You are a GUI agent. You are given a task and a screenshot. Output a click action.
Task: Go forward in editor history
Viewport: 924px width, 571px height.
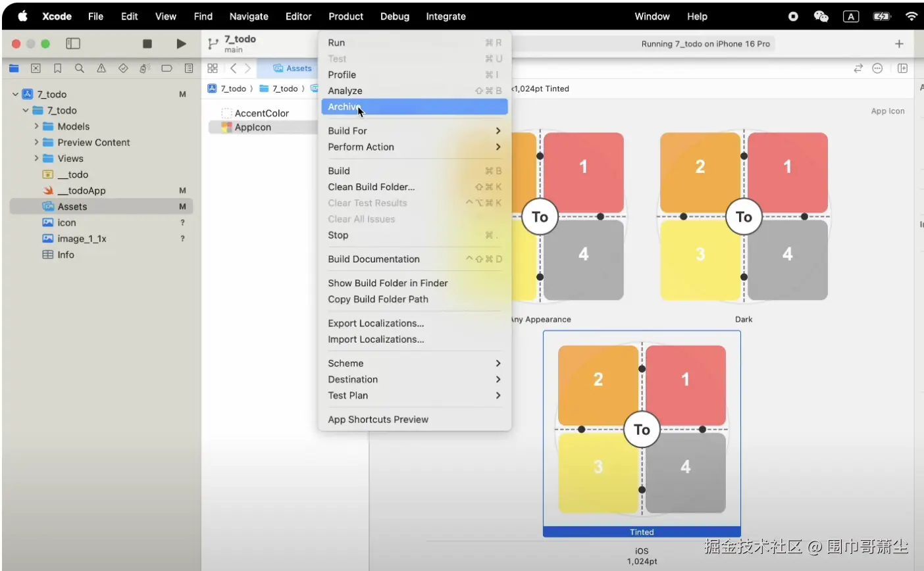(x=247, y=68)
